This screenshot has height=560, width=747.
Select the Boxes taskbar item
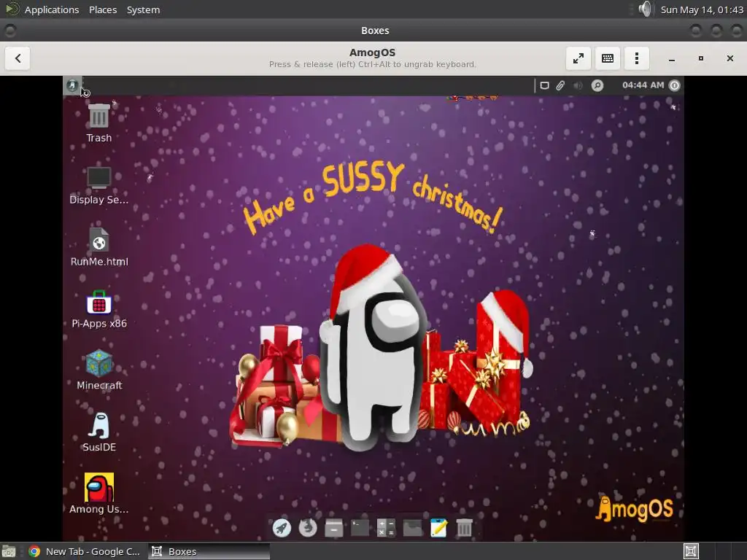click(209, 551)
